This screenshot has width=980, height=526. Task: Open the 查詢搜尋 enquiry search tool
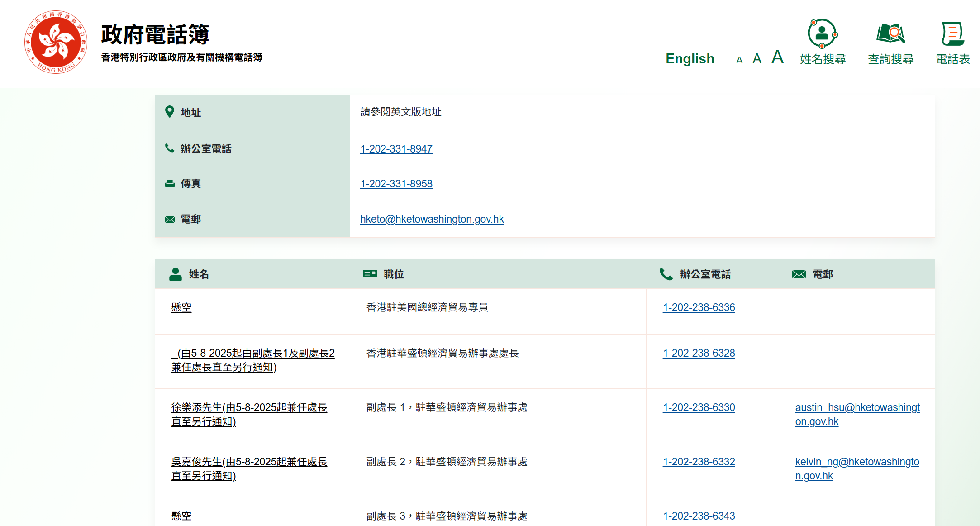[x=890, y=43]
